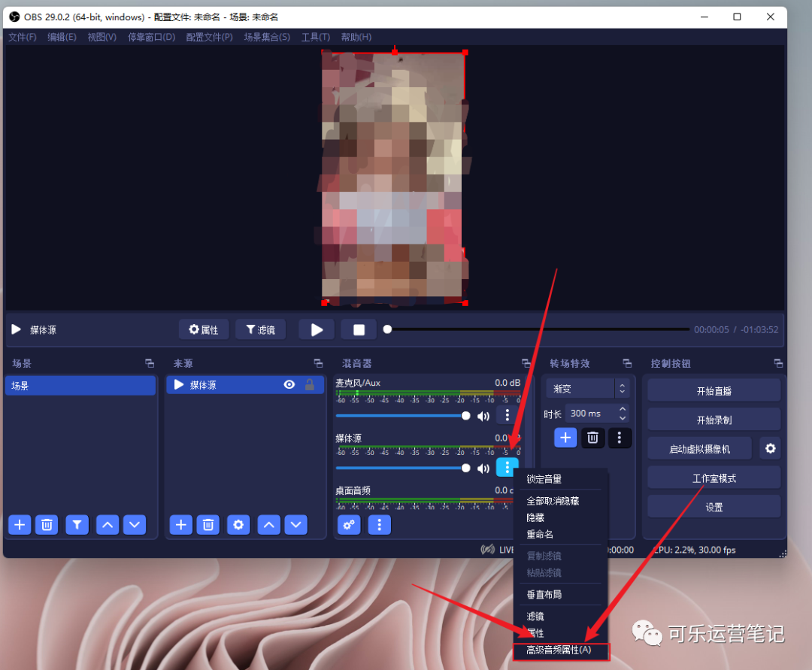812x670 pixels.
Task: Choose 滤镜 in context menu
Action: (561, 616)
